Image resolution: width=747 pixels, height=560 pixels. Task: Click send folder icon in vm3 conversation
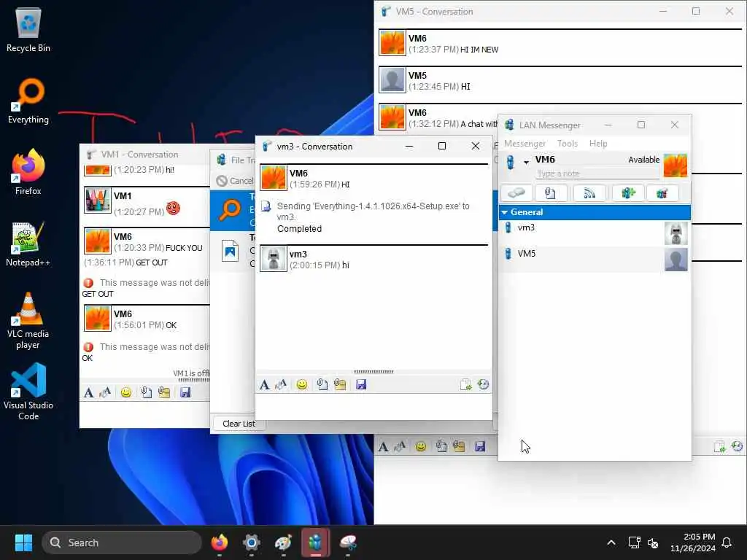pos(340,385)
